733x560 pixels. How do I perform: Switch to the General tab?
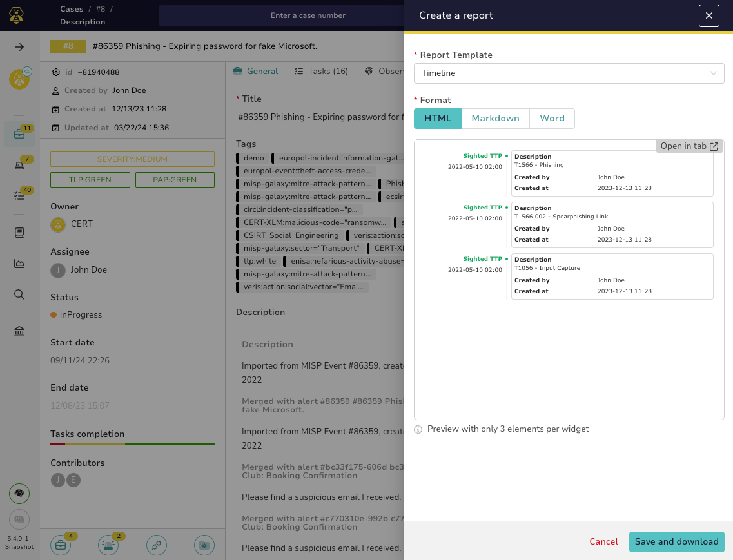point(262,71)
